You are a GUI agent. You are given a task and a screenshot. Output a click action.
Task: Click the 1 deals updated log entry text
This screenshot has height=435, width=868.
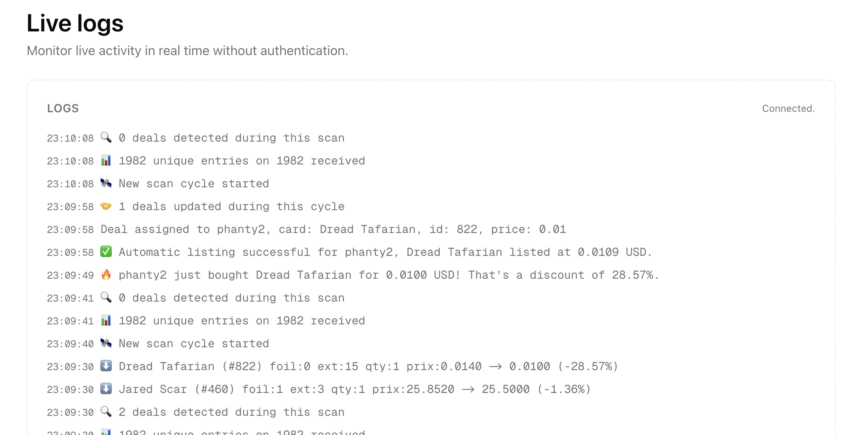click(x=231, y=206)
